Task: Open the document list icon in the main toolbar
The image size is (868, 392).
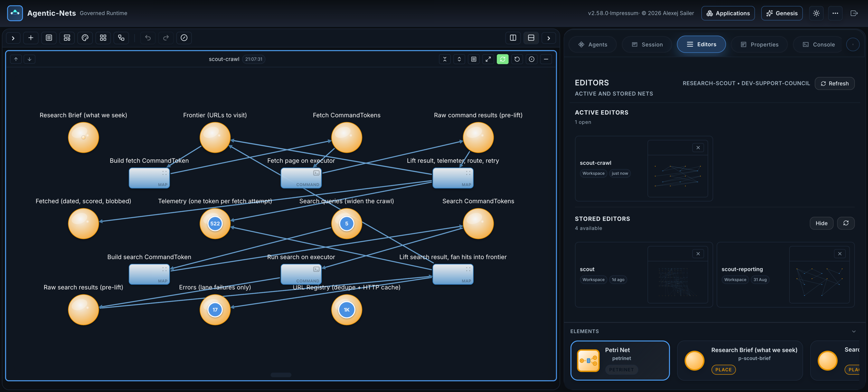Action: (x=49, y=38)
